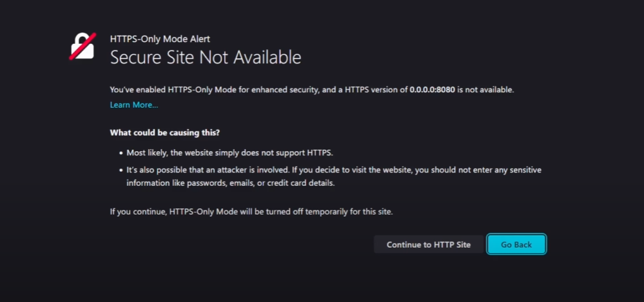This screenshot has height=302, width=644.
Task: Click the line mentioning passwords, emails, credit card
Action: coord(230,183)
